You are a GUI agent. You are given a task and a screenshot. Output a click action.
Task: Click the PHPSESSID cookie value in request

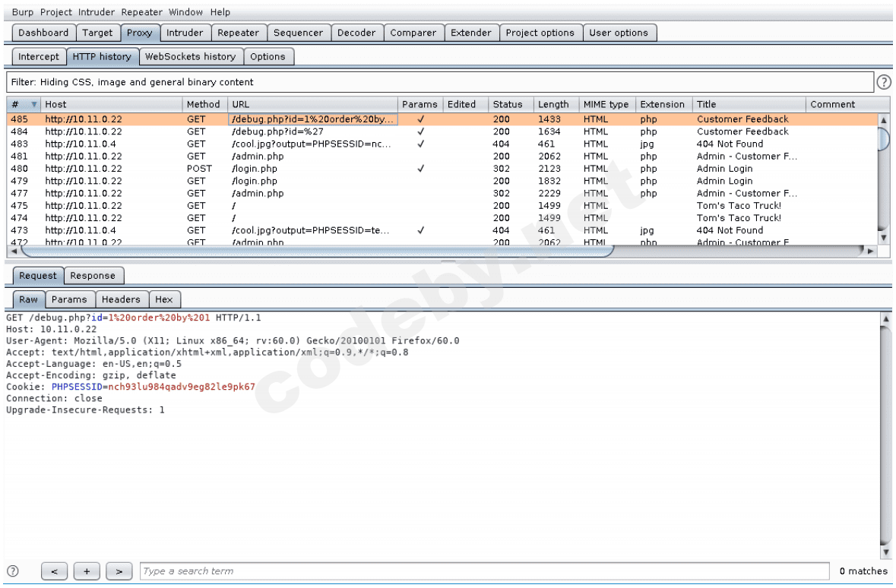[182, 387]
